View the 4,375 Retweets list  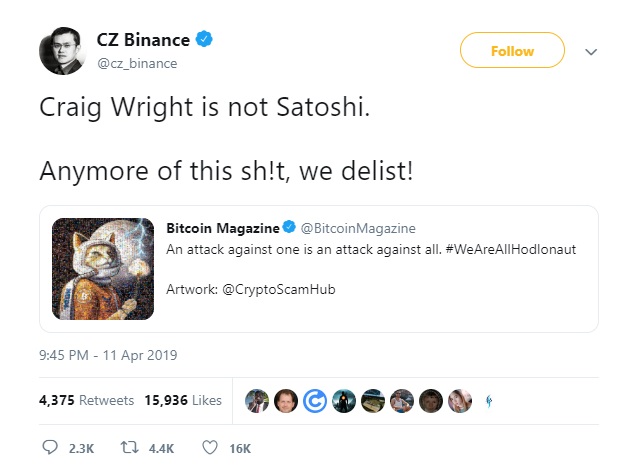(86, 400)
